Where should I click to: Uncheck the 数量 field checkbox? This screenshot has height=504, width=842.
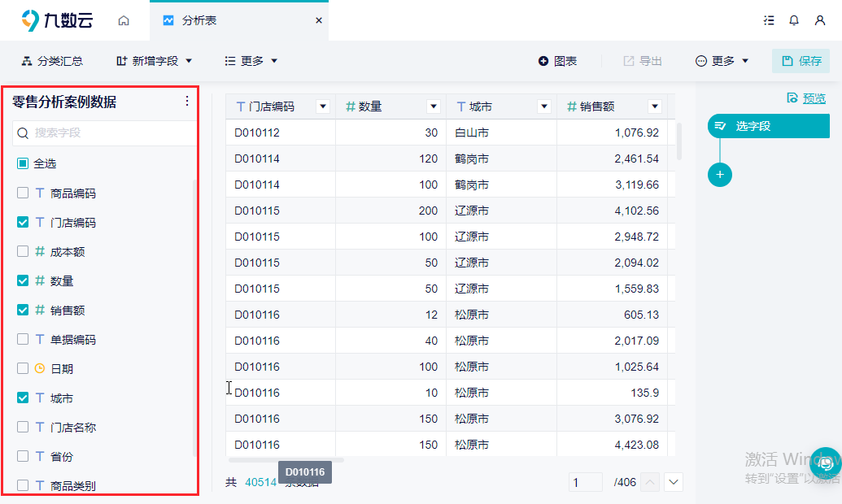pyautogui.click(x=23, y=280)
